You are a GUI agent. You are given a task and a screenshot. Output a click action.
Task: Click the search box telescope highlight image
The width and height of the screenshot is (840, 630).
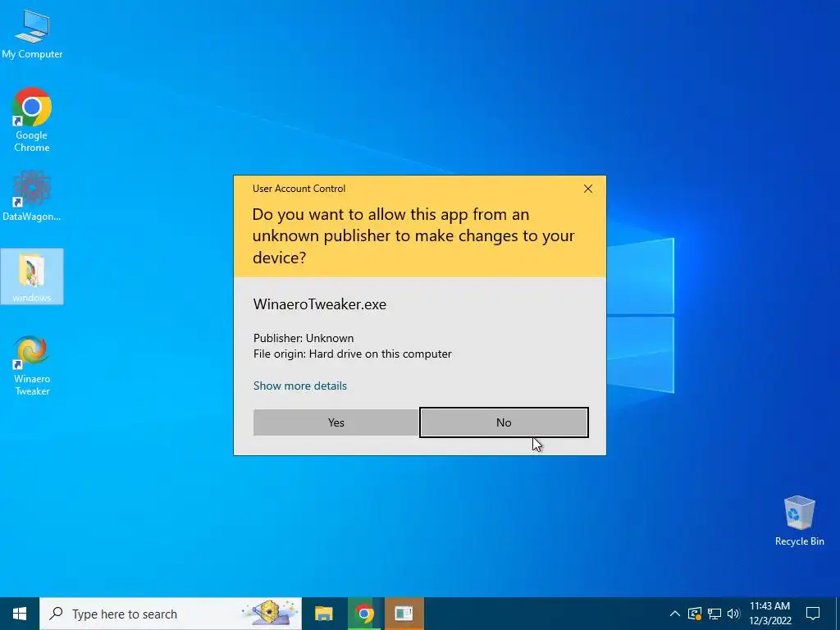[x=270, y=613]
